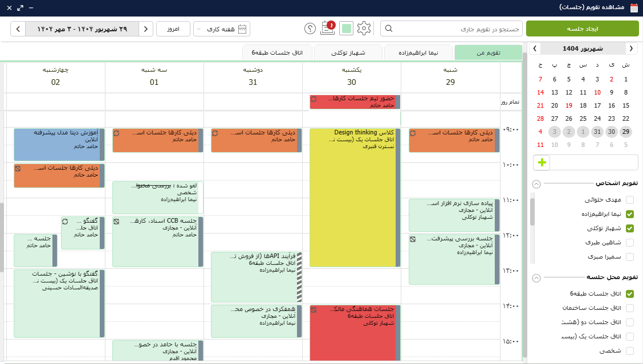Go to the next week arrow
The image size is (643, 364).
[18, 28]
